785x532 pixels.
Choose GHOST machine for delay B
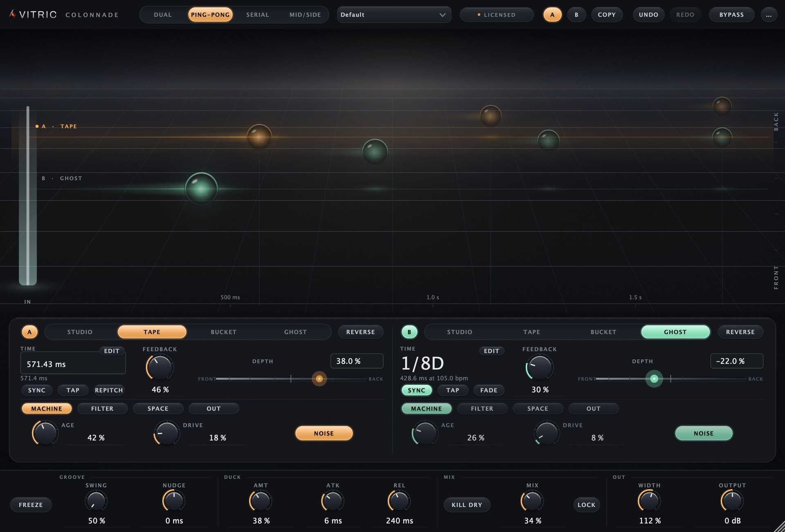(x=675, y=332)
